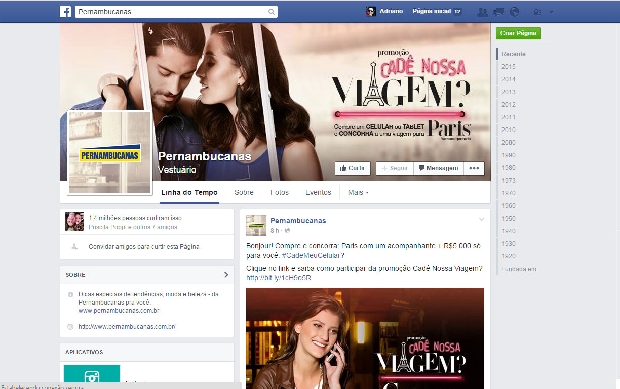Click the Vestuário category link

pyautogui.click(x=177, y=170)
